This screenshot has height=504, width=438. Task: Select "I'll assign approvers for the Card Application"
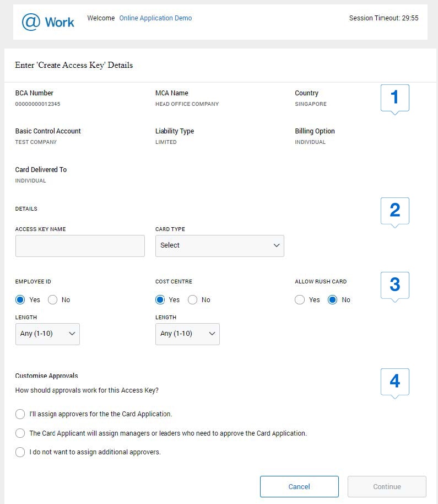tap(20, 414)
